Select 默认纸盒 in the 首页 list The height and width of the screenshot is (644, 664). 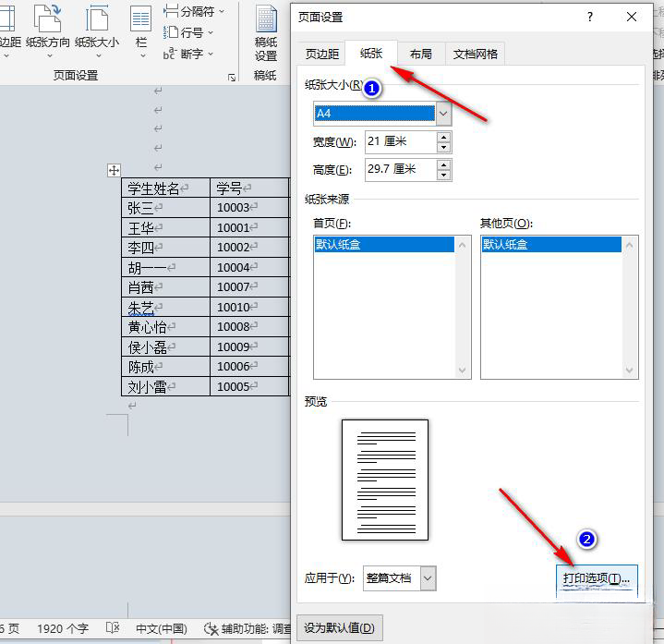point(384,245)
